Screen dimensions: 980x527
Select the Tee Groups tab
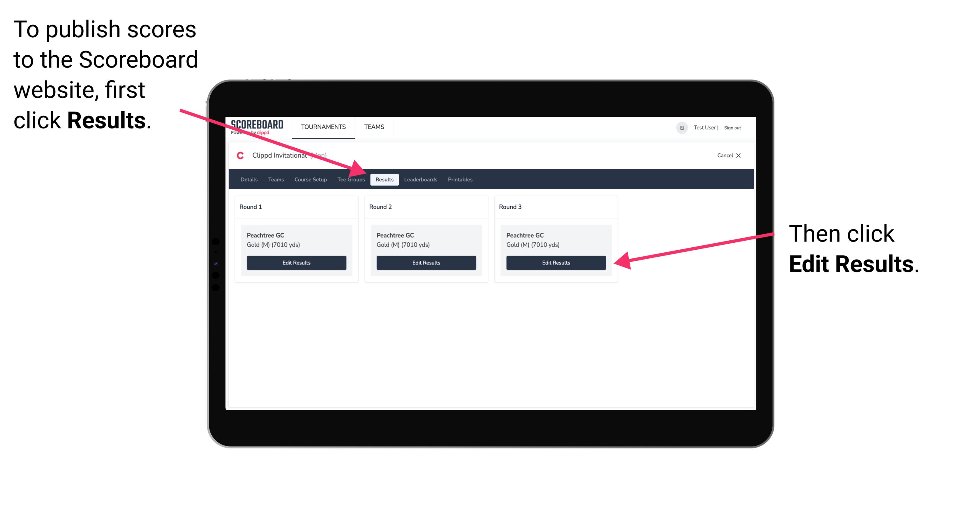click(x=351, y=179)
